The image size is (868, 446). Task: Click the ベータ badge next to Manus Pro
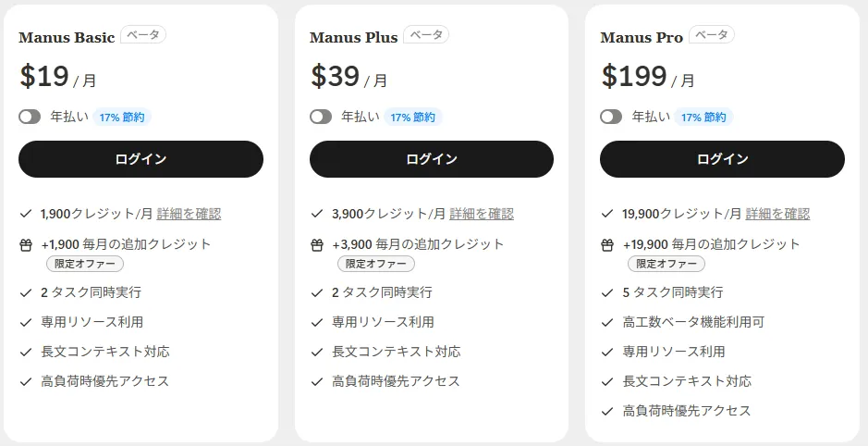pyautogui.click(x=712, y=35)
